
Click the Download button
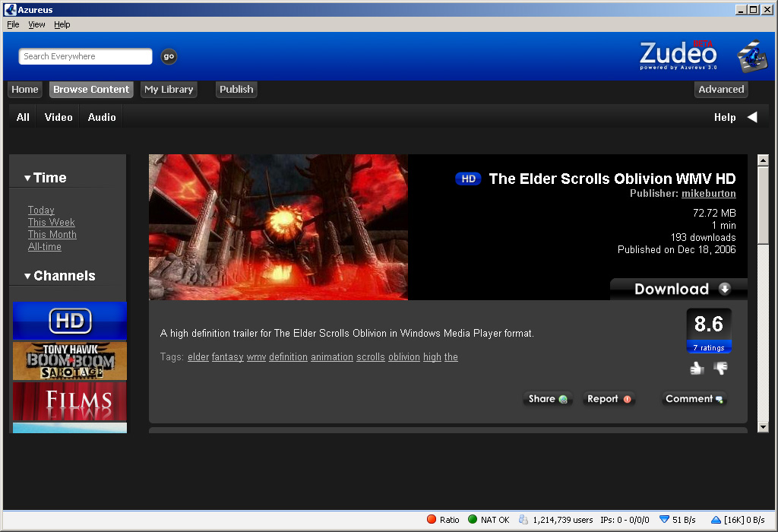pos(678,289)
